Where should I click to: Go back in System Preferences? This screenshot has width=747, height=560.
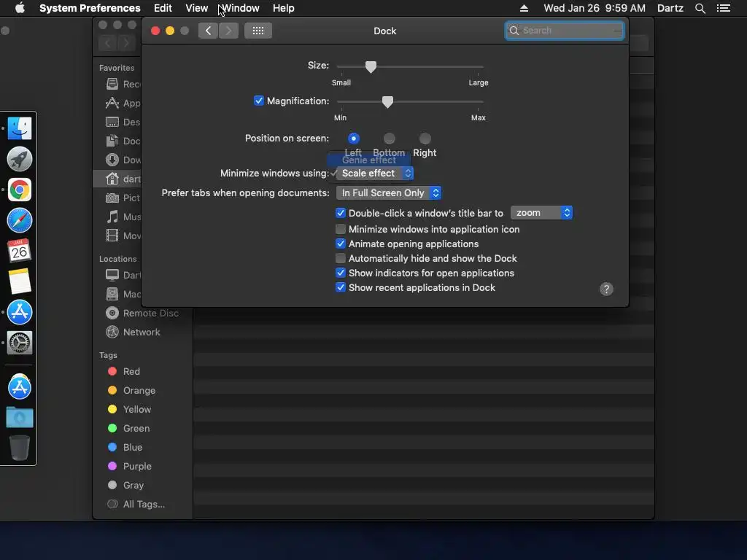(208, 31)
